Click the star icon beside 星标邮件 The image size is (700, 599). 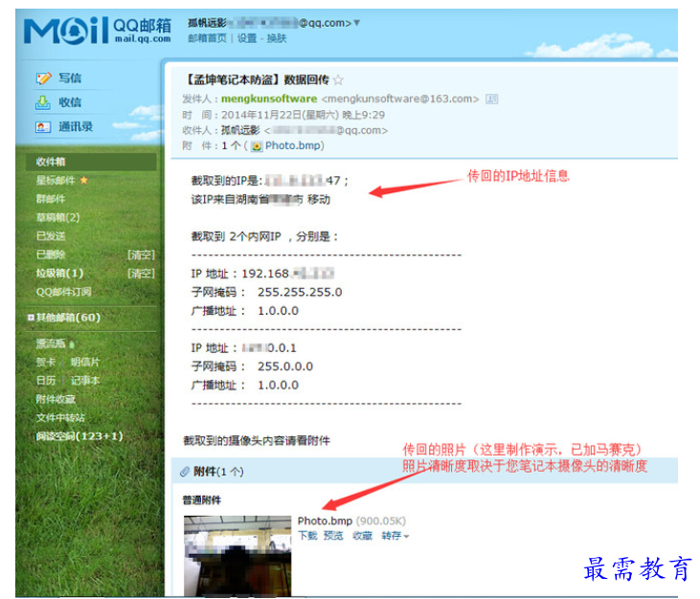pos(83,180)
